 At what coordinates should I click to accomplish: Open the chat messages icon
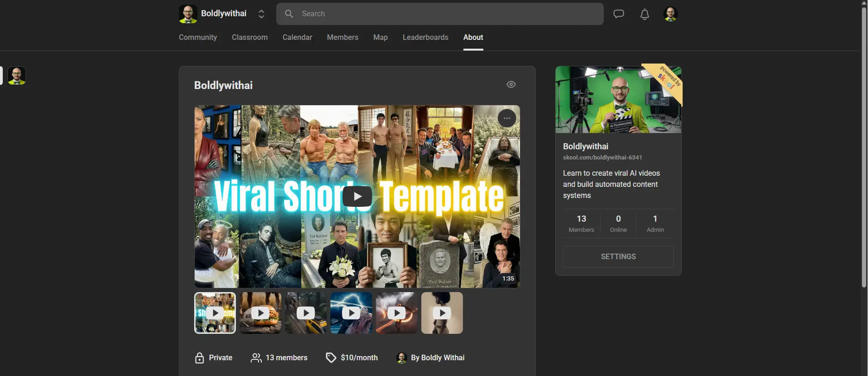[619, 14]
